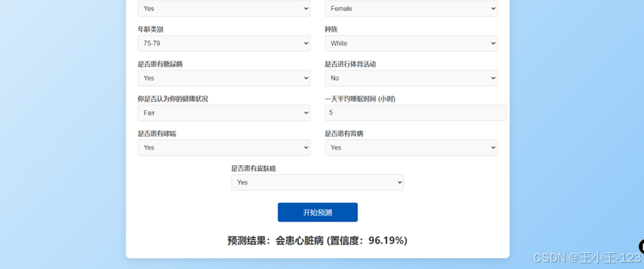Click the 是否进行体育活动 label text
Image resolution: width=644 pixels, height=269 pixels.
tap(350, 64)
